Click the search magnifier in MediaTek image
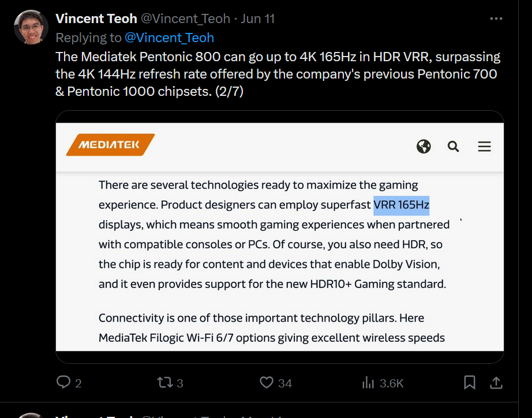This screenshot has width=532, height=418. 454,146
